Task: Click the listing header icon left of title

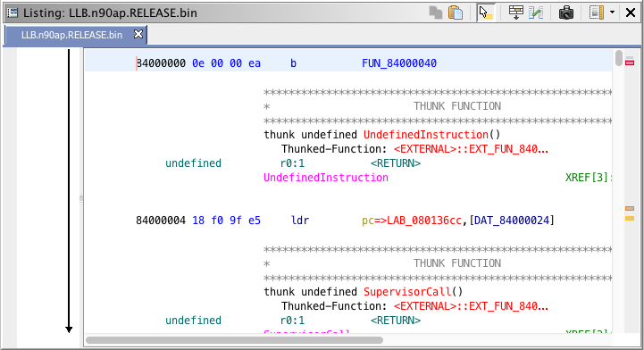Action: (x=13, y=12)
